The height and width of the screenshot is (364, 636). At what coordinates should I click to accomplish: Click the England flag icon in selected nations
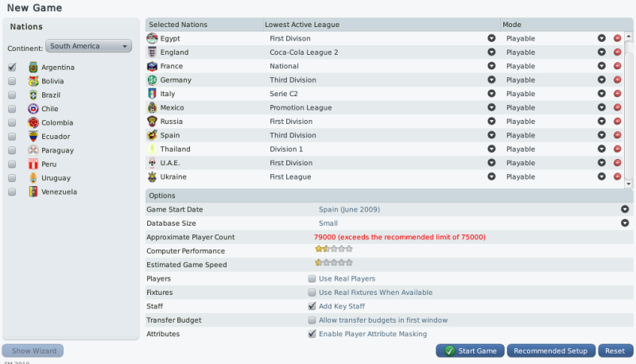(x=152, y=52)
